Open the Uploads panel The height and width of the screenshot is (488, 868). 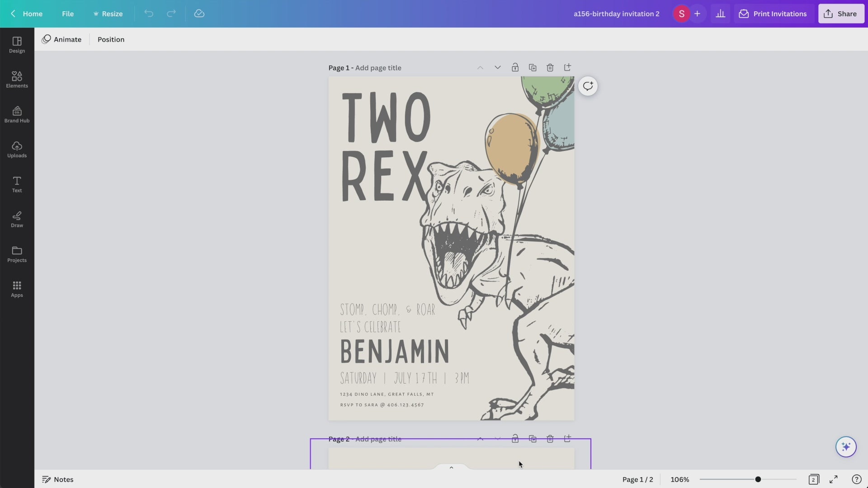[17, 149]
